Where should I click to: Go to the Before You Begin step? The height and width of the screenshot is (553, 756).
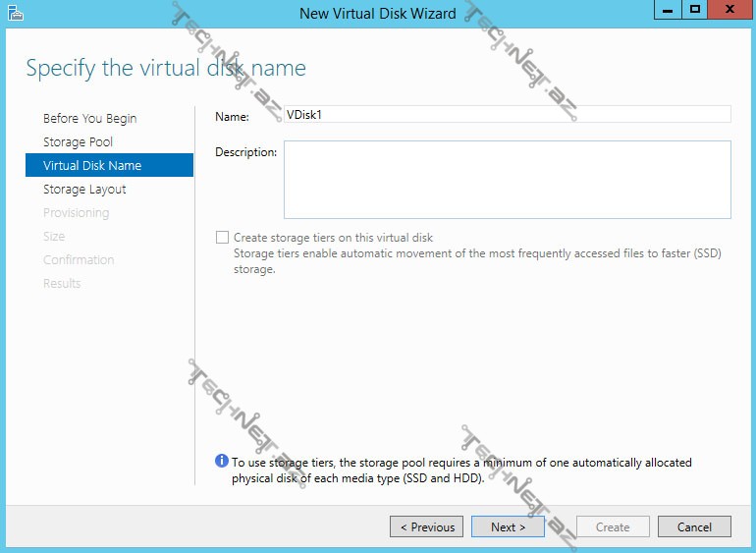(89, 119)
